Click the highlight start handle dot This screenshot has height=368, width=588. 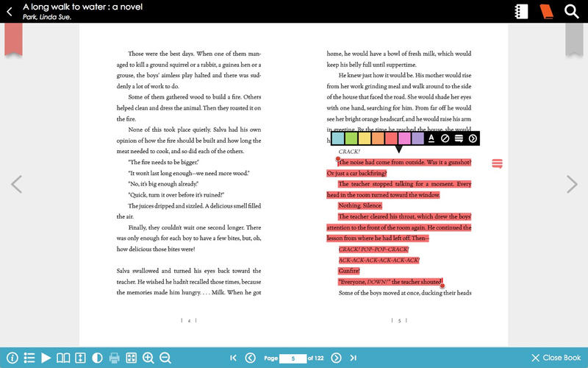[x=338, y=159]
